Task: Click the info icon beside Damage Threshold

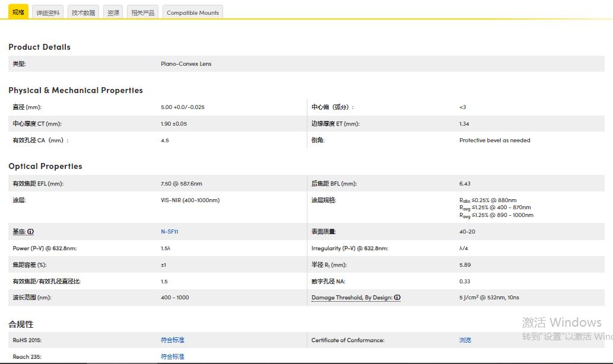Action: pyautogui.click(x=397, y=298)
